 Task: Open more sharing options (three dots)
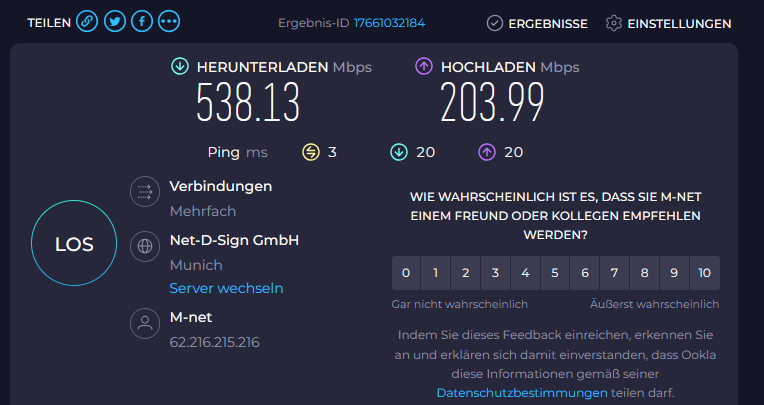tap(169, 22)
